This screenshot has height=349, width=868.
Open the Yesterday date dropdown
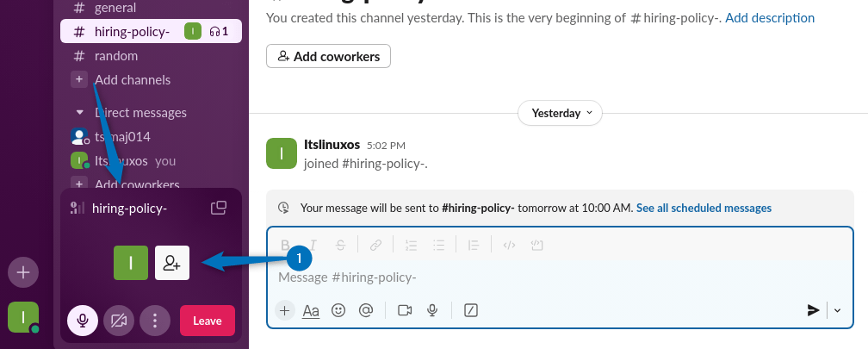560,113
